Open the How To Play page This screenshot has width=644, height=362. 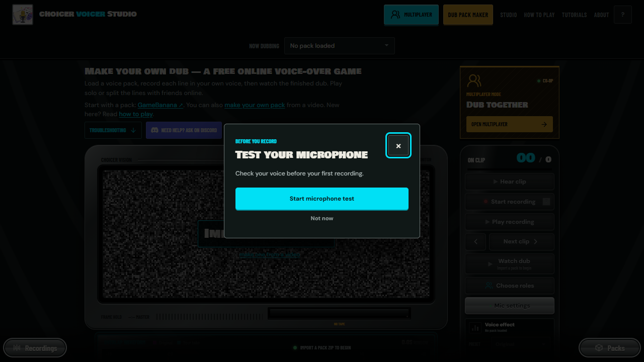click(x=539, y=15)
